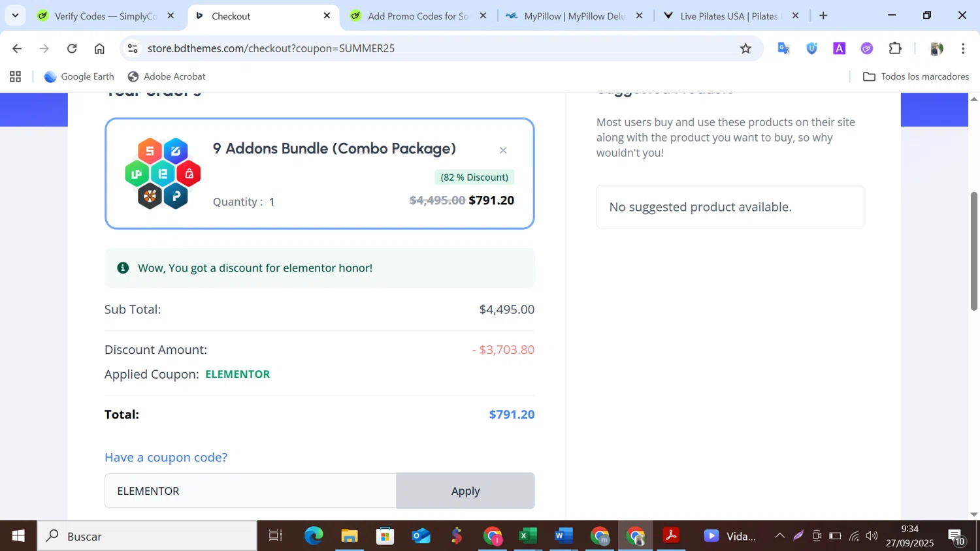Open the Bitwarden shield extension

[x=811, y=48]
